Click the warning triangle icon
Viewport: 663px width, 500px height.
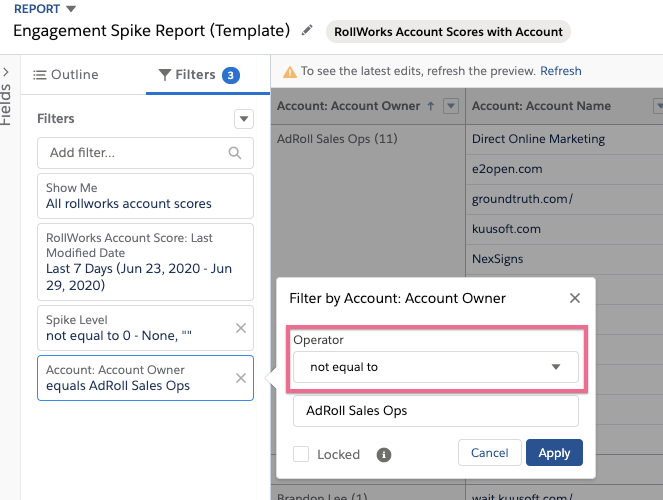290,72
